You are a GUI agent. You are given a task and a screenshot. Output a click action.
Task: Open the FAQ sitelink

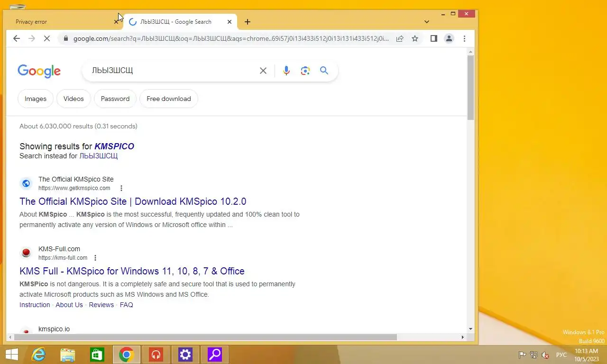point(127,305)
